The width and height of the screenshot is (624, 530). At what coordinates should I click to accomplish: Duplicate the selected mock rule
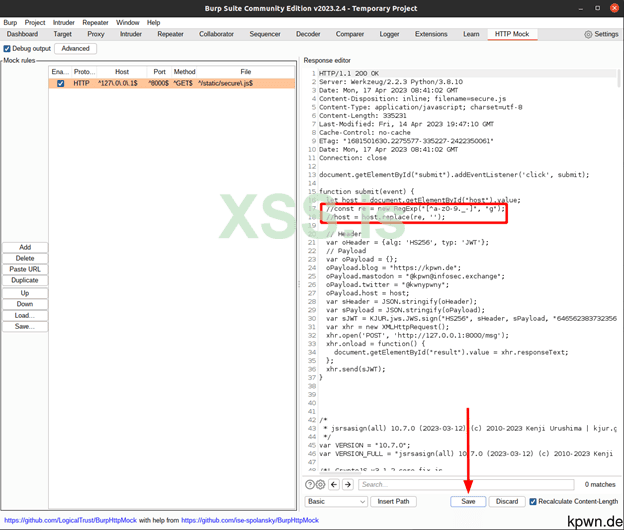pyautogui.click(x=25, y=280)
